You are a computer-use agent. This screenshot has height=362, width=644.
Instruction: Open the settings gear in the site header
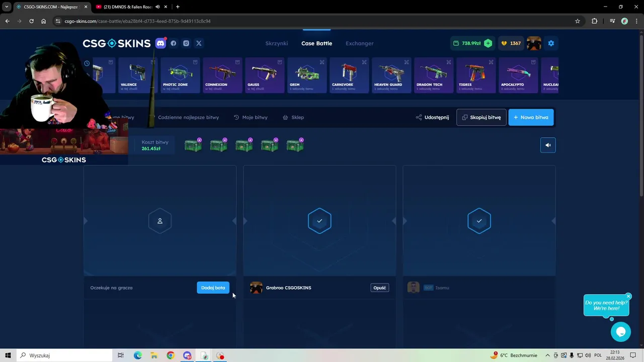pyautogui.click(x=551, y=43)
